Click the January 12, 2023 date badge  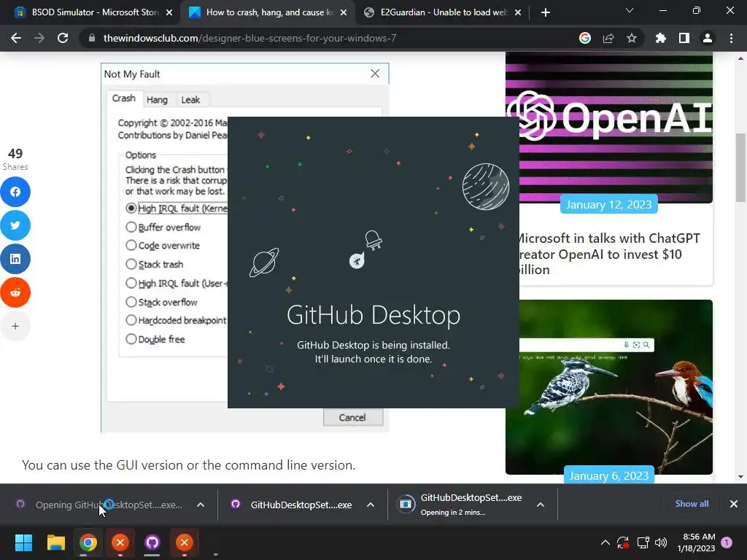[608, 204]
